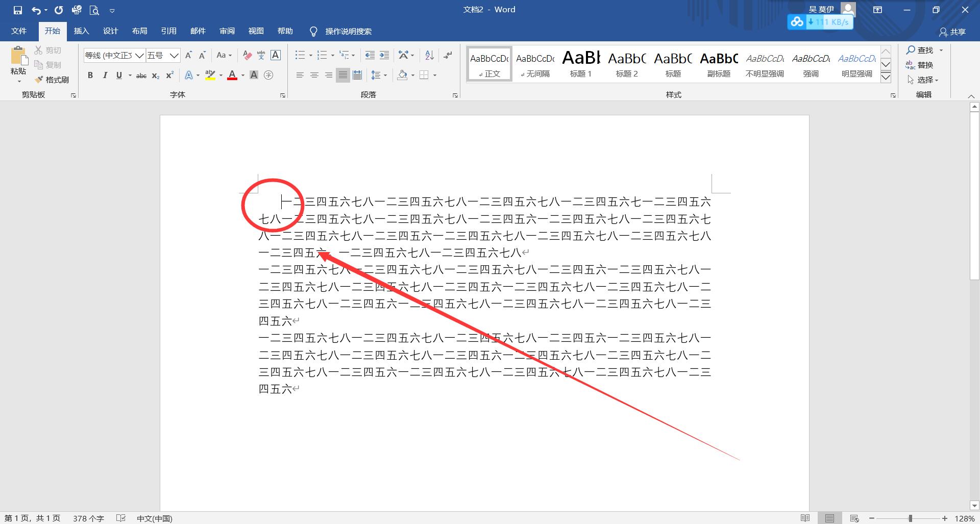This screenshot has height=524, width=980.
Task: Click the Save icon in quick access toolbar
Action: click(x=18, y=10)
